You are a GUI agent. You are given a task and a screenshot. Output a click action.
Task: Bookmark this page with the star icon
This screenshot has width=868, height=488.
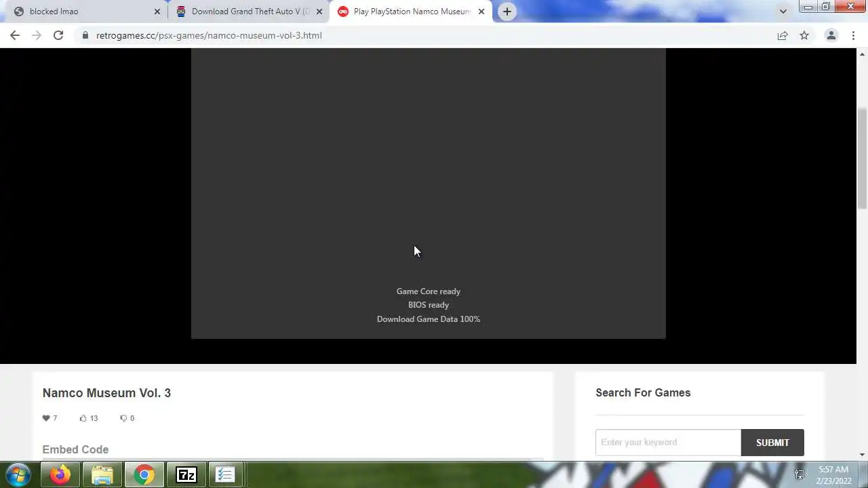(804, 35)
